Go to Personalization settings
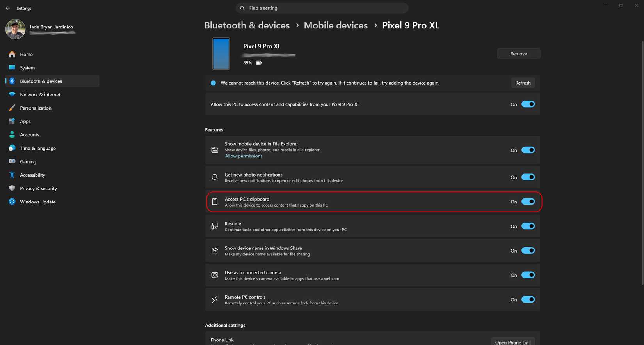The image size is (644, 345). [52, 108]
